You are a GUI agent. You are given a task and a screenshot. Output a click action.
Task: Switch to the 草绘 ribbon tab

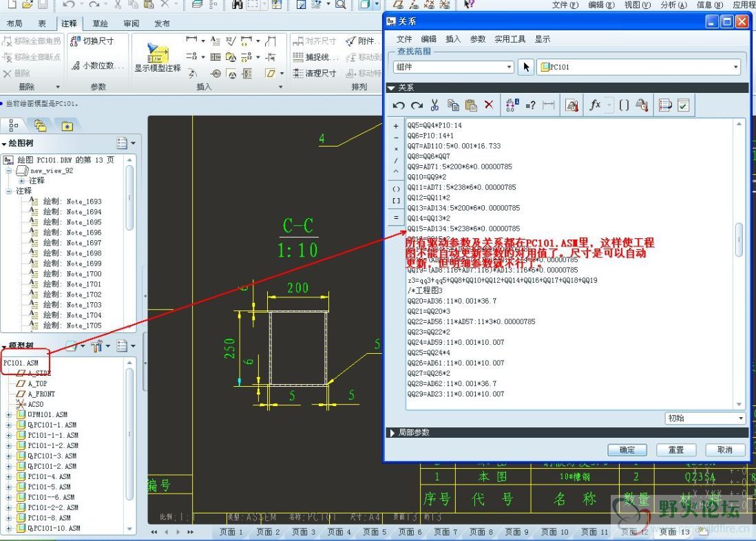(101, 23)
